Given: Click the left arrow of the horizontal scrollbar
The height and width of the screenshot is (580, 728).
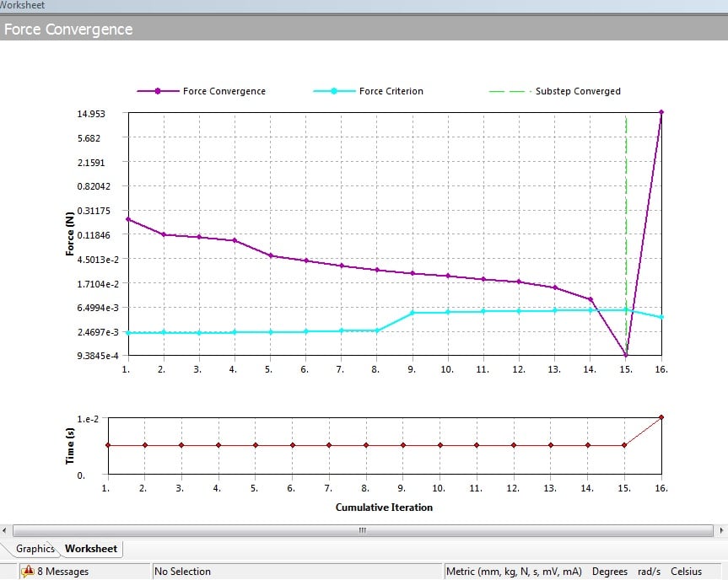Looking at the screenshot, I should 4,530.
